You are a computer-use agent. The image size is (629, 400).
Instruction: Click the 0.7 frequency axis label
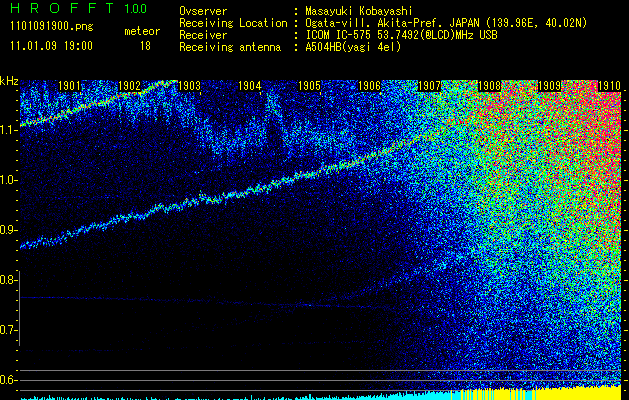click(8, 330)
